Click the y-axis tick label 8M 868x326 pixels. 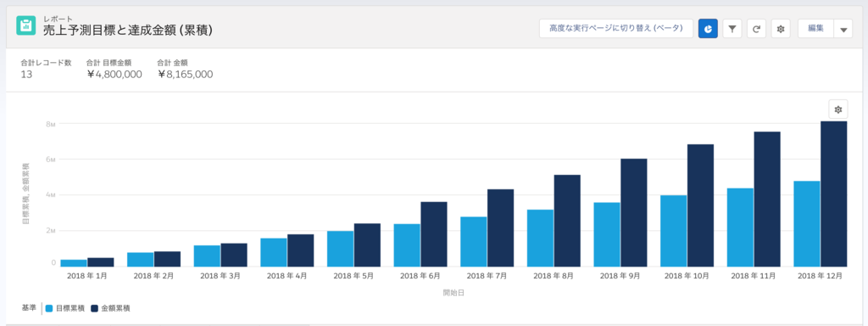pyautogui.click(x=51, y=124)
